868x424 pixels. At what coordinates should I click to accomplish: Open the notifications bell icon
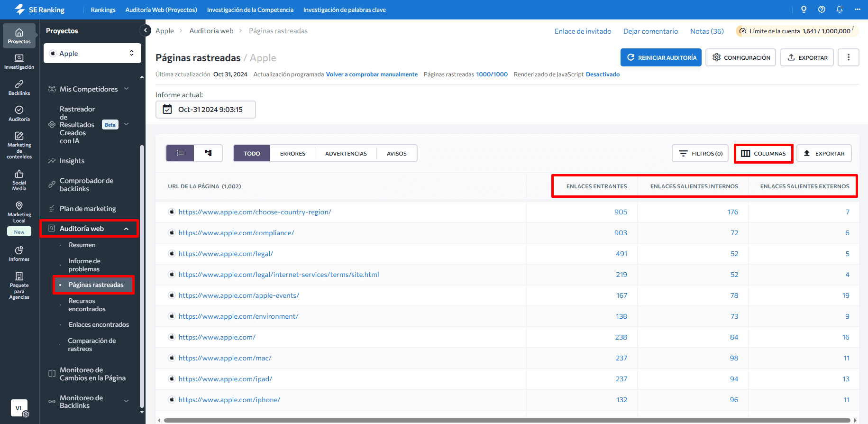[840, 9]
